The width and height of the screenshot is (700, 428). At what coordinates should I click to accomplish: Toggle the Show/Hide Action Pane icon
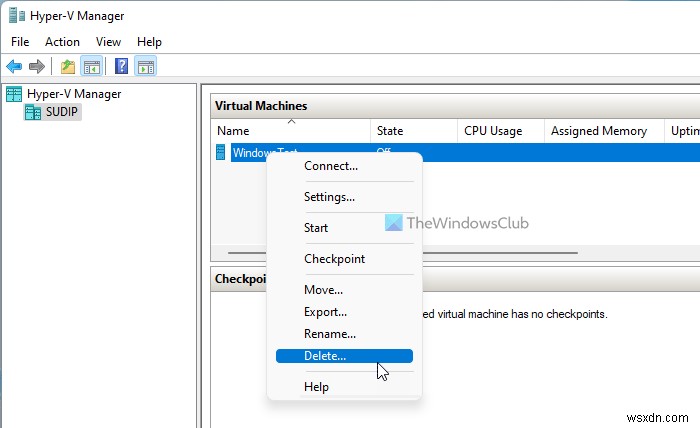pyautogui.click(x=146, y=67)
